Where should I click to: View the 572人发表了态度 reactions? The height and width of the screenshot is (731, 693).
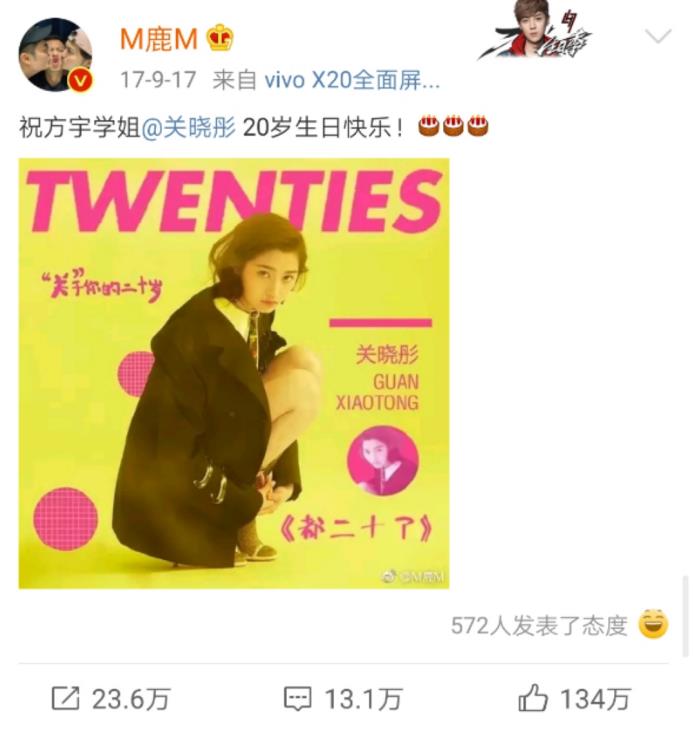click(x=539, y=625)
